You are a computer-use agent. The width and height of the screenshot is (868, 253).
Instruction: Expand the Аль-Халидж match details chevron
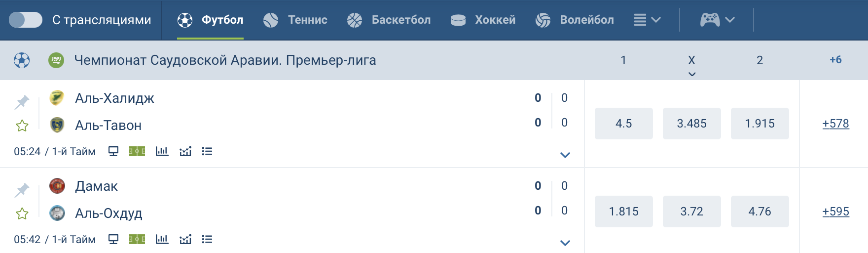click(565, 155)
